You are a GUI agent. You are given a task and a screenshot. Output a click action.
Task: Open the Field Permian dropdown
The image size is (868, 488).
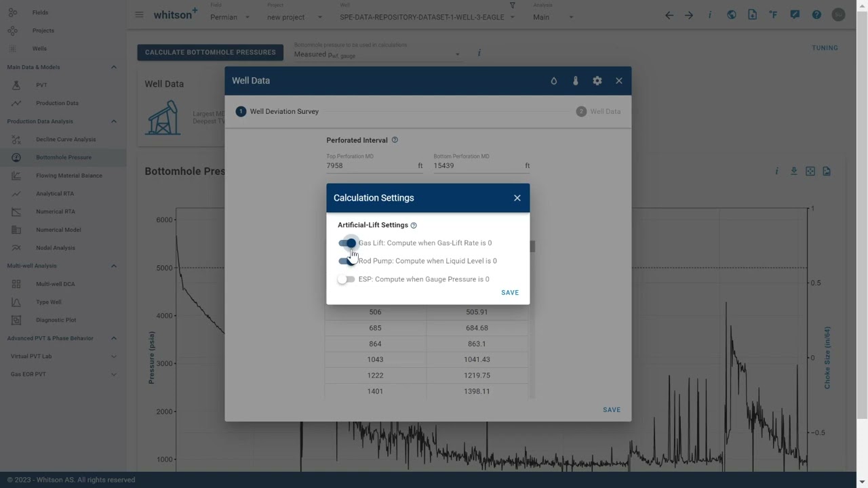pyautogui.click(x=230, y=17)
